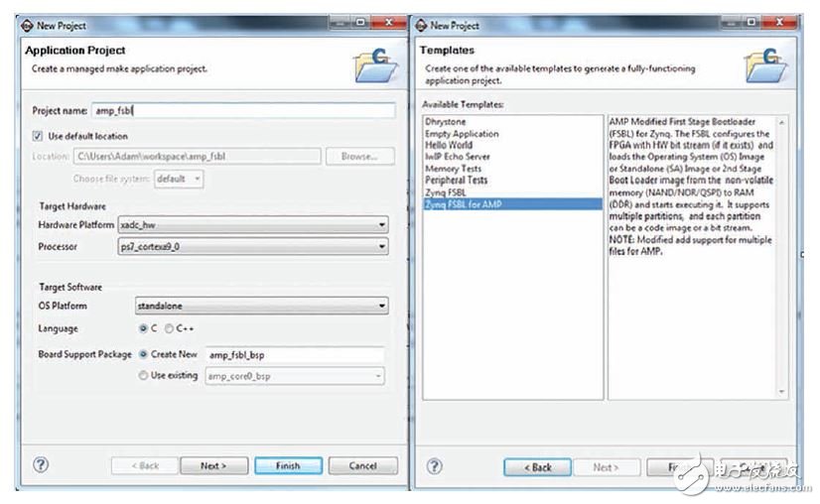The width and height of the screenshot is (820, 504).
Task: Click Finish in Application Project dialog
Action: point(286,465)
